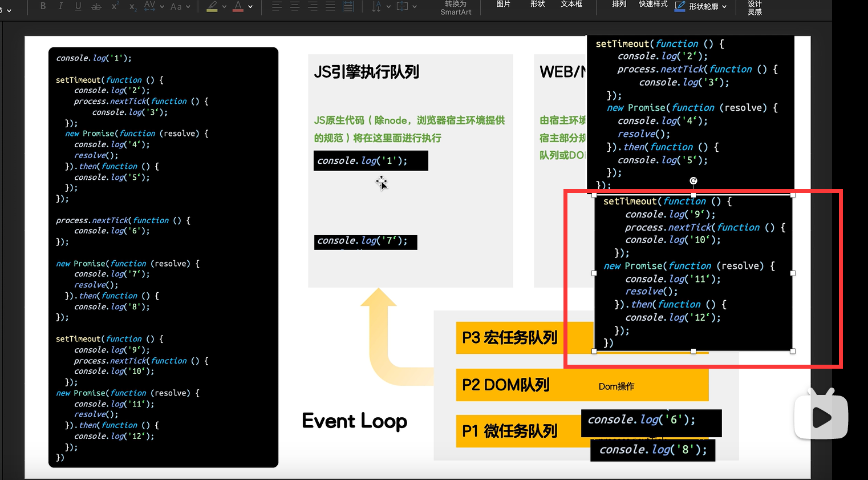Open the line spacing dropdown arrow
Viewport: 868px width, 480px height.
(388, 7)
